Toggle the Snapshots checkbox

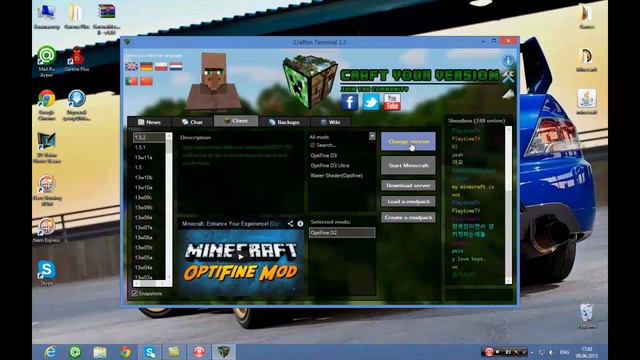(x=135, y=293)
